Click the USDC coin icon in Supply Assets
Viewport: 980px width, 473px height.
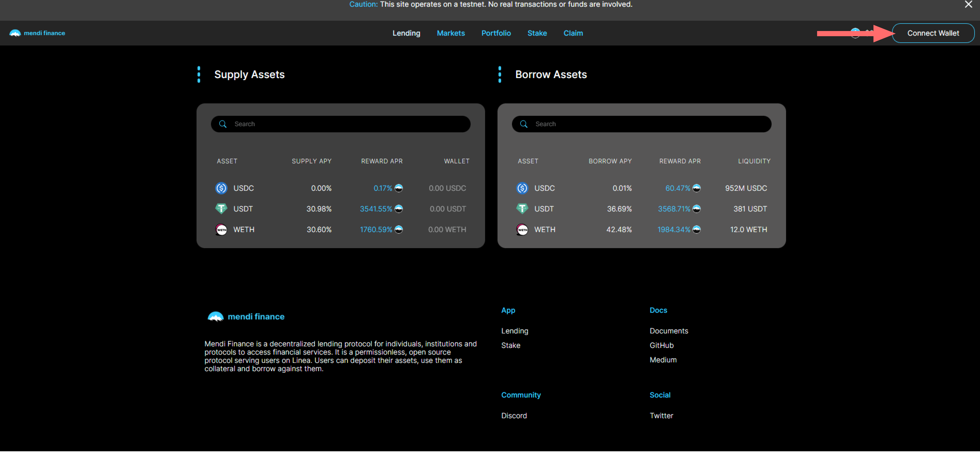pyautogui.click(x=221, y=188)
